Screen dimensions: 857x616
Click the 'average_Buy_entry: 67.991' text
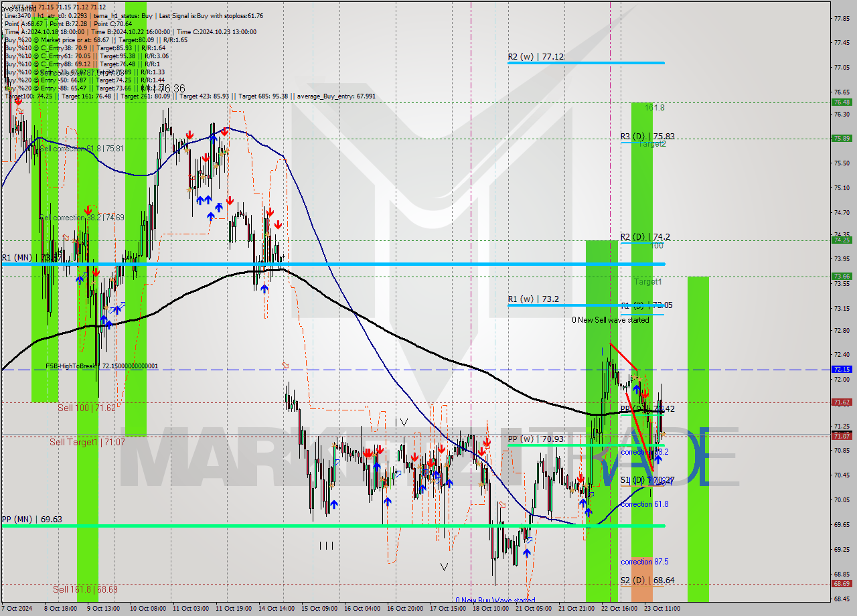(335, 96)
